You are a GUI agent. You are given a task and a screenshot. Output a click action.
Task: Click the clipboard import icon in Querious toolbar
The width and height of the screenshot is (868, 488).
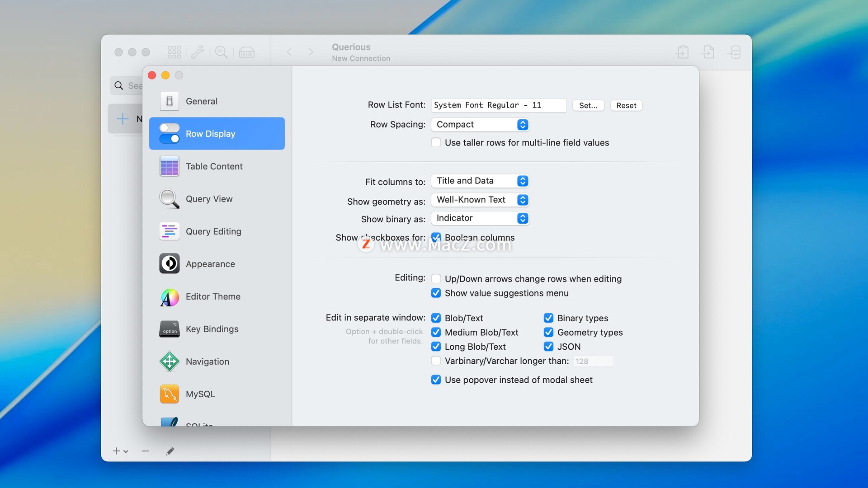[682, 52]
